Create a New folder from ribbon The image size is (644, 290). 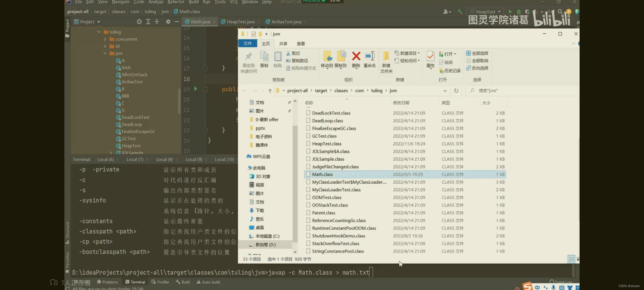pyautogui.click(x=386, y=62)
